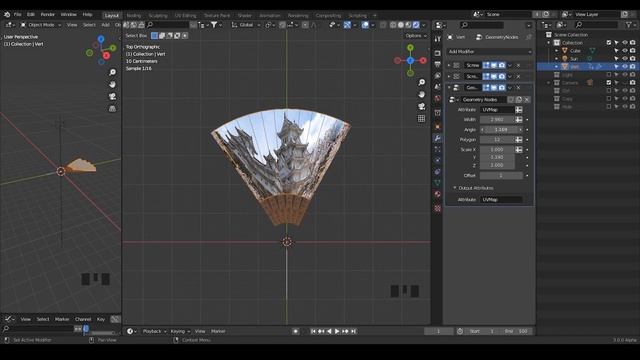Open the Window menu
The width and height of the screenshot is (640, 360).
69,14
